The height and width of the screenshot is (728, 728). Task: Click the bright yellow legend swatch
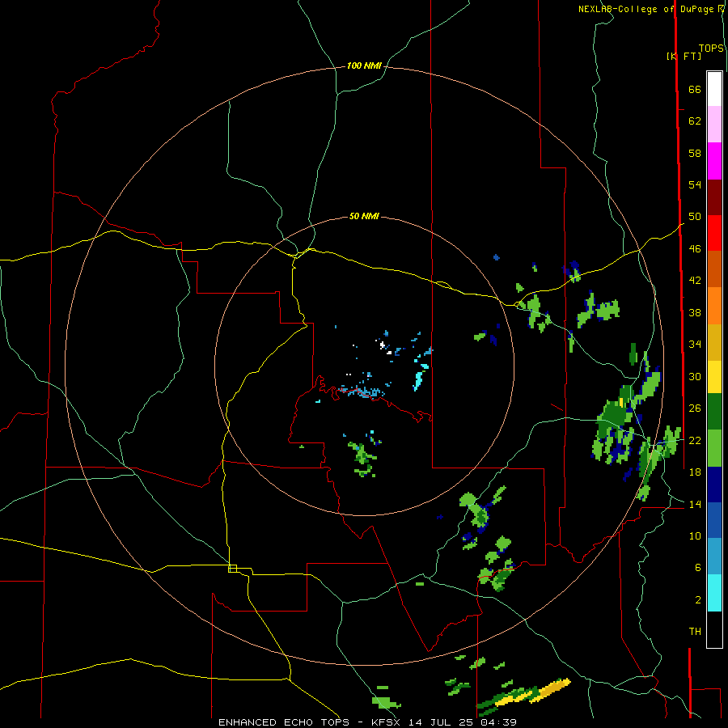(714, 377)
